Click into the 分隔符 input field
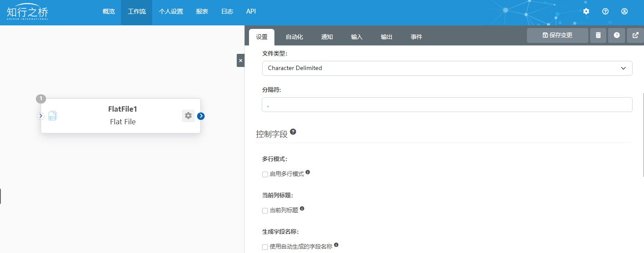Screen dimensions: 644x253 (447, 105)
